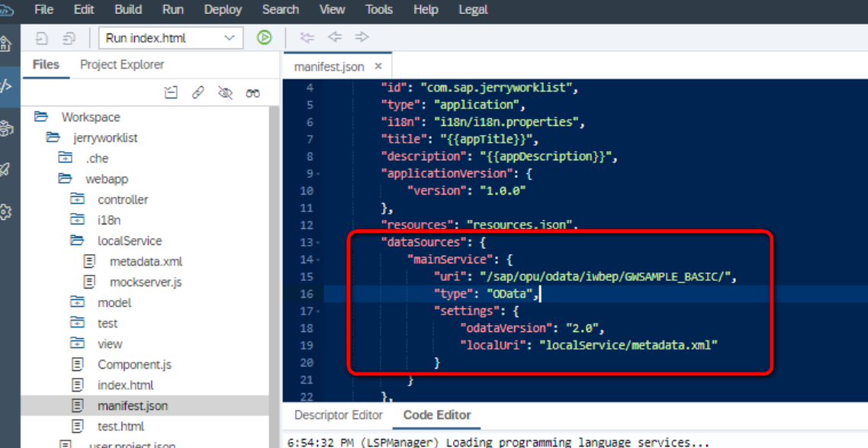Click the navigate back arrow in toolbar
Viewport: 868px width, 448px height.
334,37
